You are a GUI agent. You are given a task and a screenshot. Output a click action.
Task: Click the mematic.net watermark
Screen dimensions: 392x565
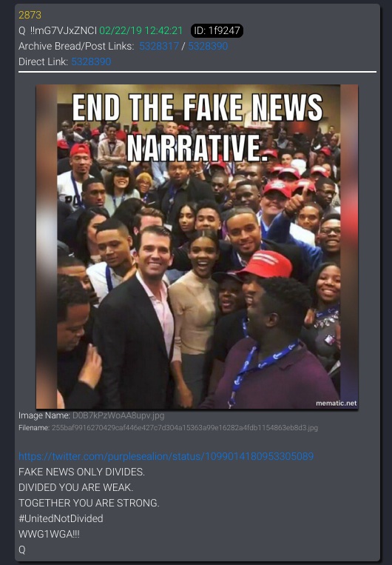point(337,404)
